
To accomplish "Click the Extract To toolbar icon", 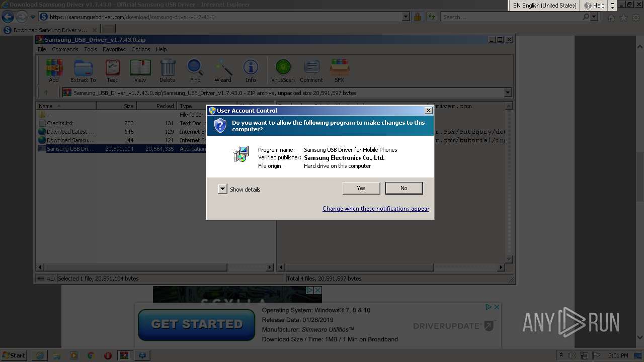I will point(83,70).
